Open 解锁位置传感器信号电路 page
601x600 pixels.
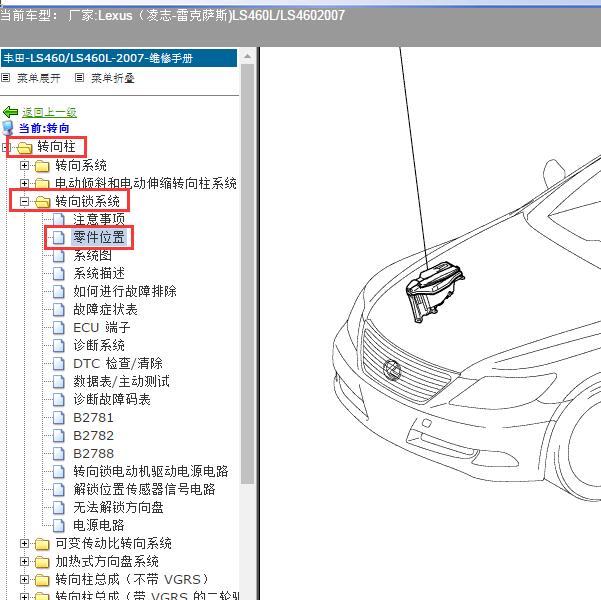click(x=145, y=490)
